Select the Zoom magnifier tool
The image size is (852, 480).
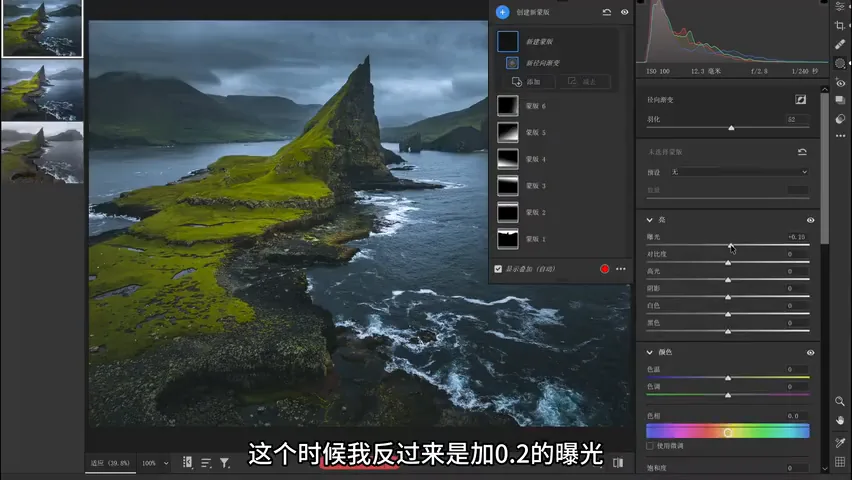tap(840, 401)
